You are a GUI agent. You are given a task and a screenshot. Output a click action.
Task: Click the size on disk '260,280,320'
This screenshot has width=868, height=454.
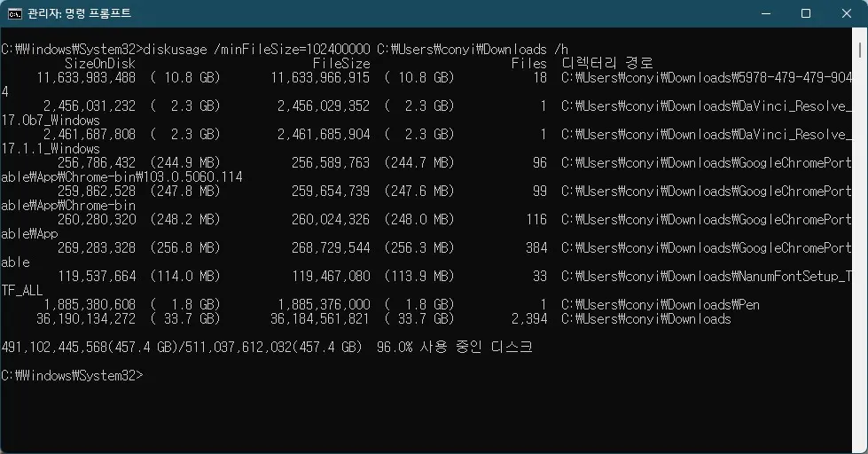tap(97, 220)
